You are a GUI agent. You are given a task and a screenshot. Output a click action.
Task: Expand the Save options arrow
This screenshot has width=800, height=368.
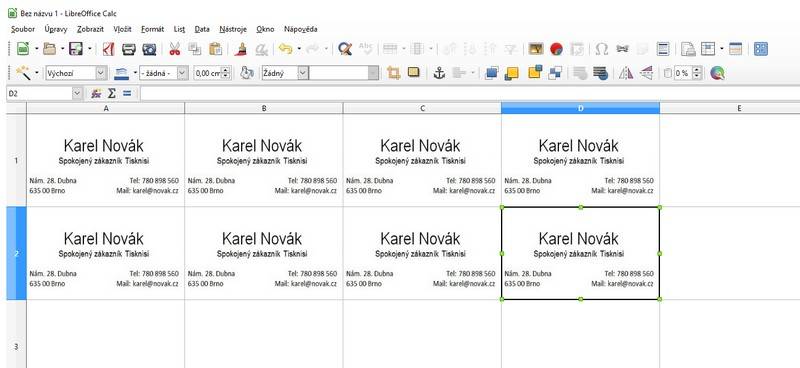(90, 49)
